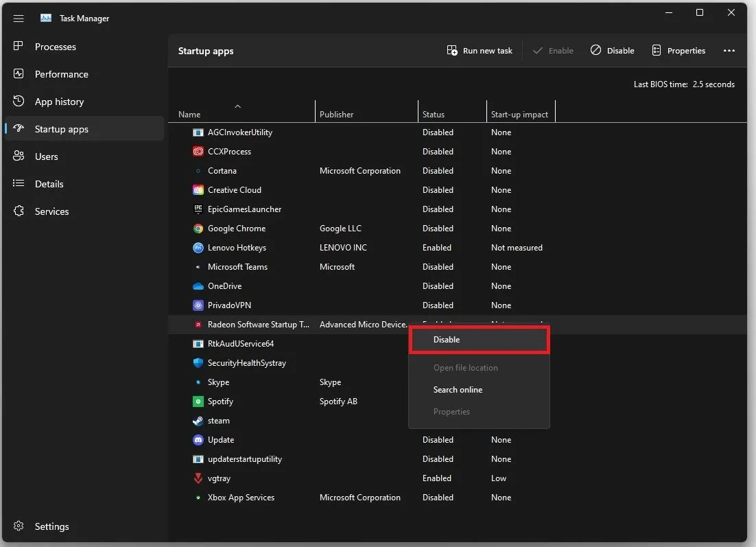
Task: Click the Services puzzle icon
Action: [19, 211]
